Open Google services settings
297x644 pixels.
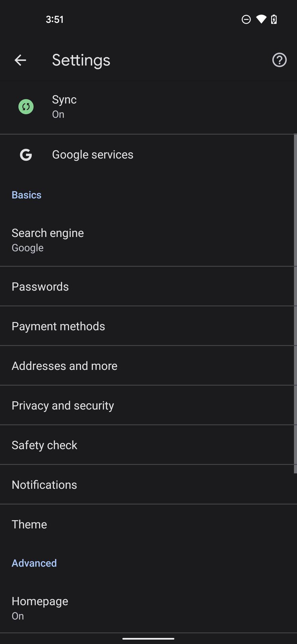tap(93, 155)
